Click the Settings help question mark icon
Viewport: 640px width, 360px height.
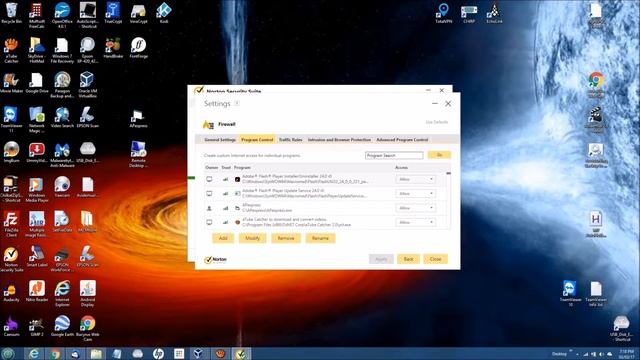pyautogui.click(x=237, y=103)
